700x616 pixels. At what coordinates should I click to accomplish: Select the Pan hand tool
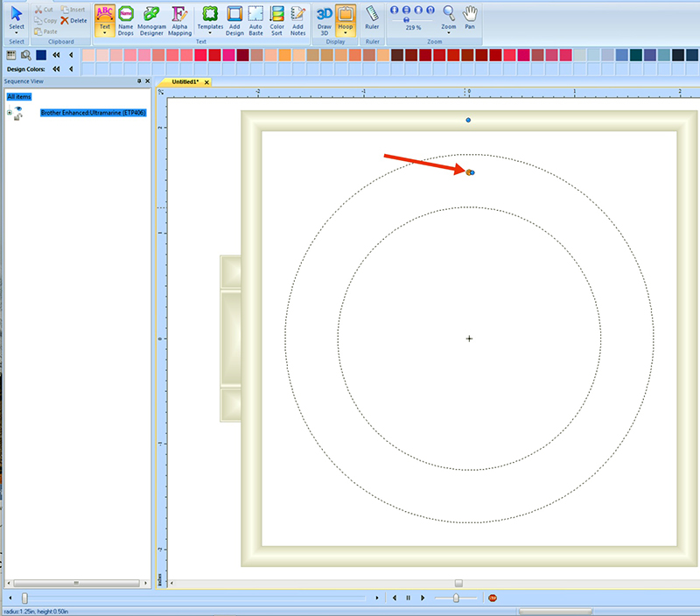pyautogui.click(x=470, y=17)
